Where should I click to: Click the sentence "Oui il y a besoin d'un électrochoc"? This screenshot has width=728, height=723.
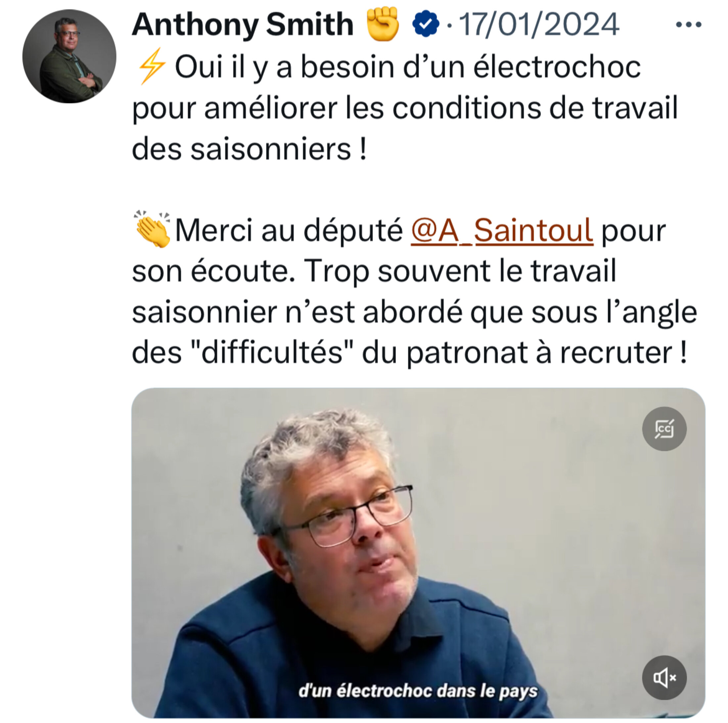[x=408, y=67]
